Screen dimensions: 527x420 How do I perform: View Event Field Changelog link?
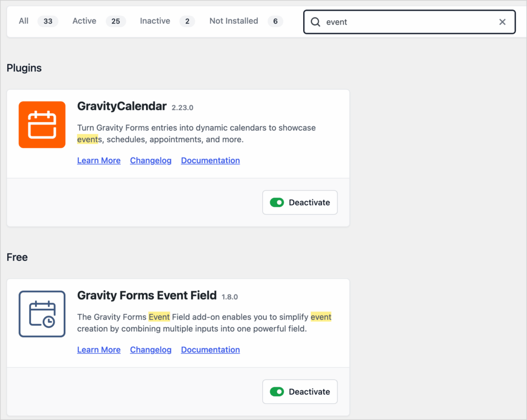151,350
